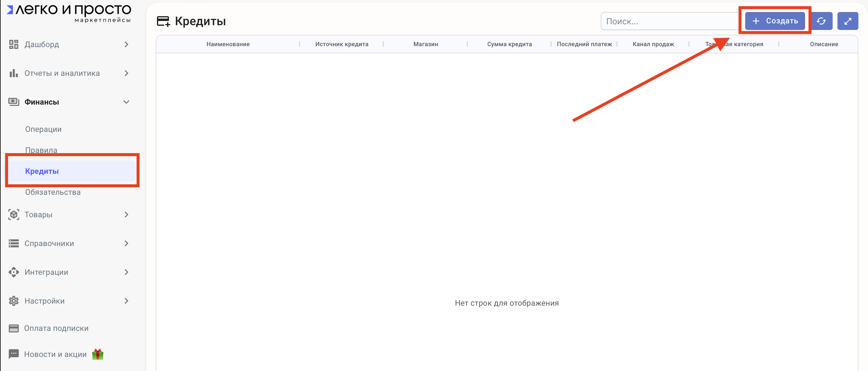Click the Dashboard grid icon
This screenshot has width=868, height=371.
coord(13,44)
